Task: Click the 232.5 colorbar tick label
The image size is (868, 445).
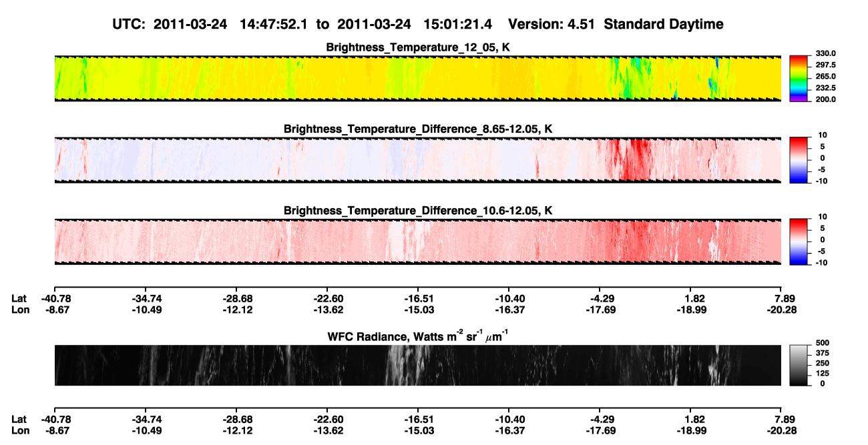Action: (x=825, y=88)
